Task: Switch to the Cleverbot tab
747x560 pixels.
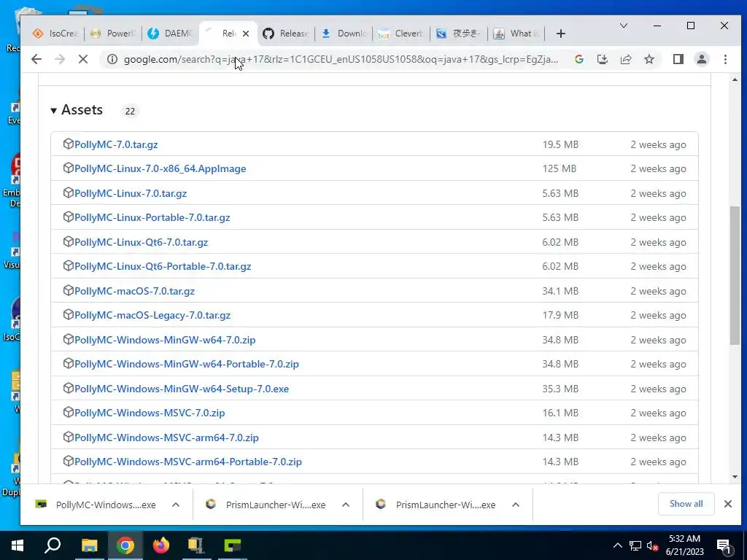Action: coord(402,34)
